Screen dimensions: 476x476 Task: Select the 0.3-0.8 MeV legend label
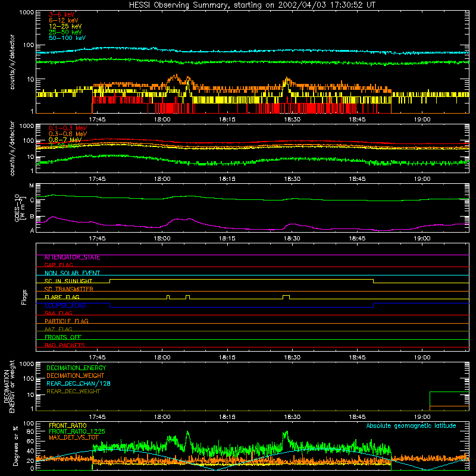pyautogui.click(x=68, y=134)
